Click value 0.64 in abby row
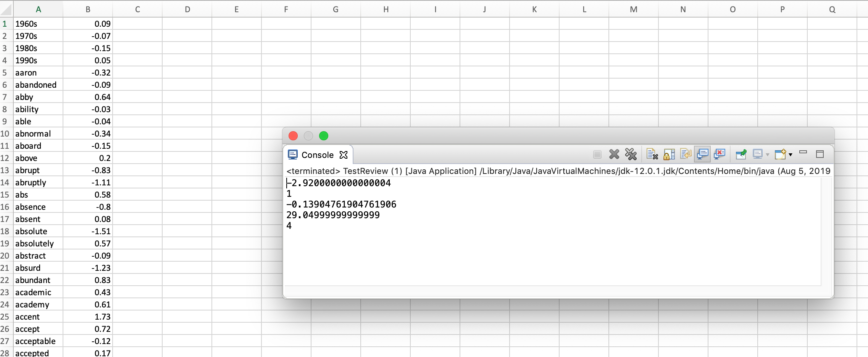 (x=88, y=97)
